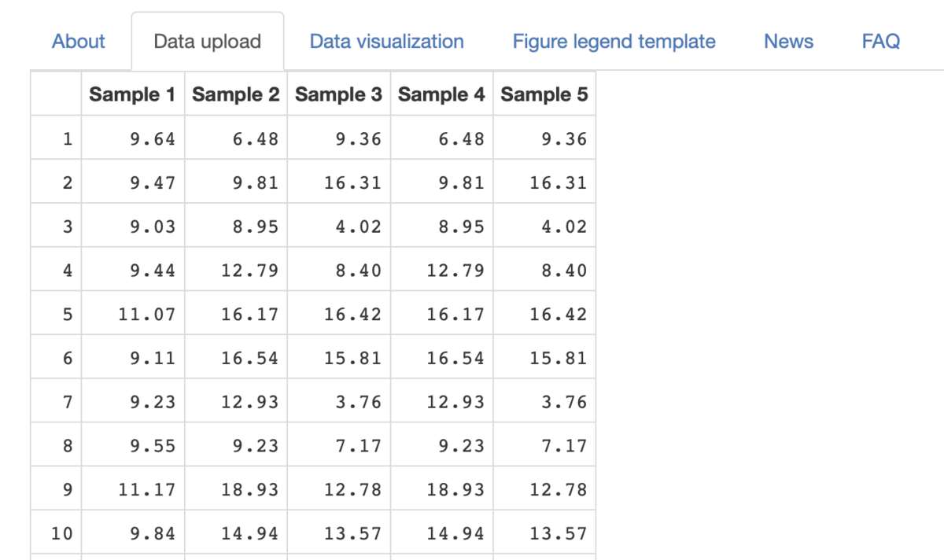Select the Sample 1 column header

(133, 94)
